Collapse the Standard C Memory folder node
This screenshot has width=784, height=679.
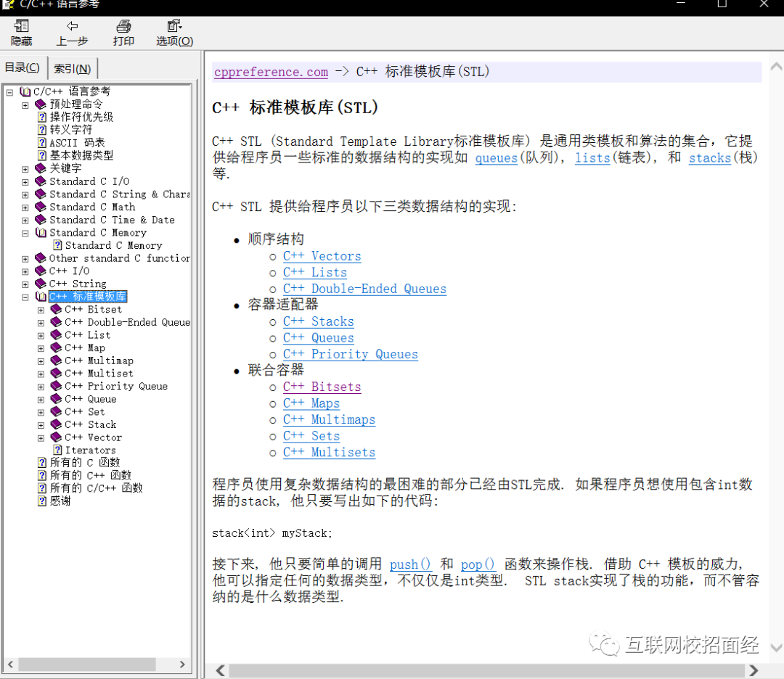[25, 234]
